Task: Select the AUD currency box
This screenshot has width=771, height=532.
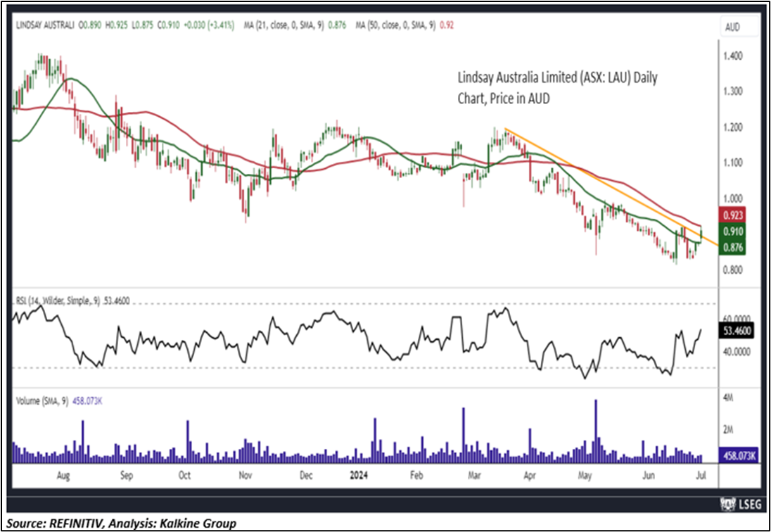Action: point(740,27)
